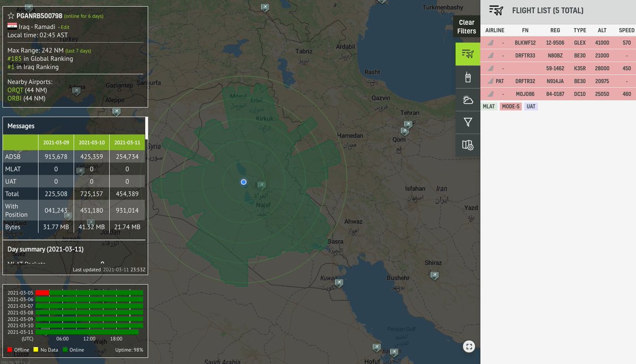Screen dimensions: 636x364
Task: Star station PGANRB500798 as favorite
Action: pyautogui.click(x=11, y=16)
